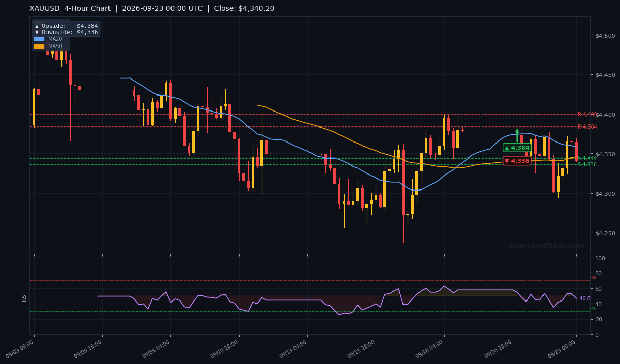The height and width of the screenshot is (364, 620).
Task: Click the MA50 legend label
Action: click(55, 46)
